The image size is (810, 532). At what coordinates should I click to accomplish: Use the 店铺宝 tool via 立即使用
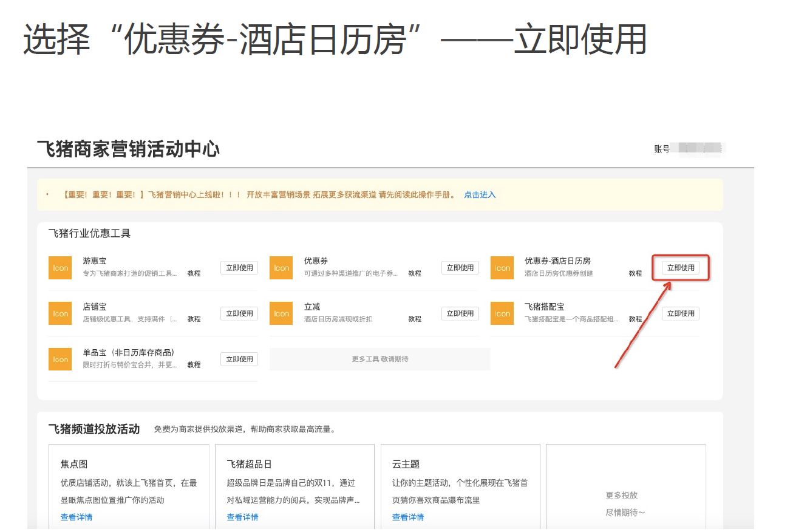pos(239,313)
